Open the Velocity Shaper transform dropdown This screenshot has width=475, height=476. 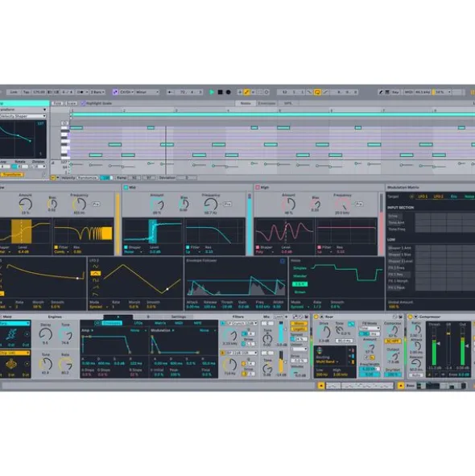(23, 116)
